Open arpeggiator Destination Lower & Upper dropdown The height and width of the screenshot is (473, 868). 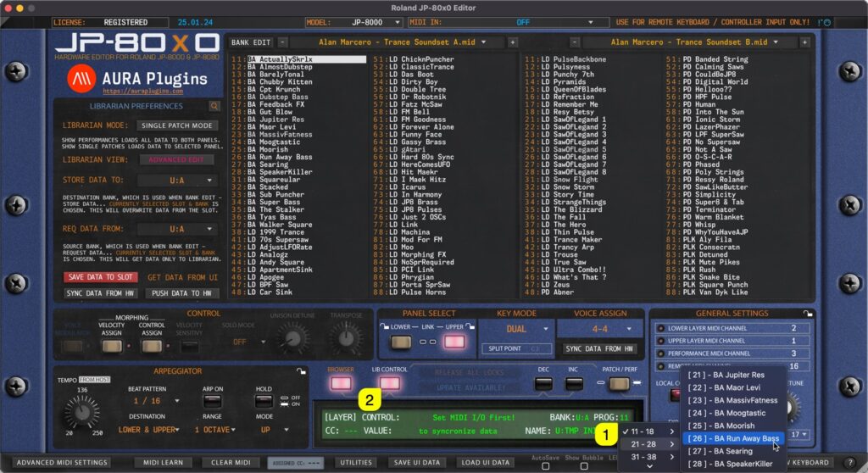[x=147, y=430]
